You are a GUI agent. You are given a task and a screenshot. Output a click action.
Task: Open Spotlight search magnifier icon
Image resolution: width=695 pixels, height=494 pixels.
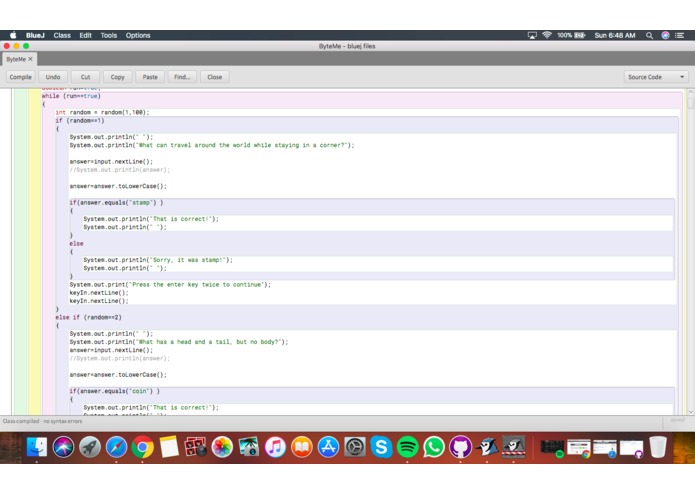[649, 35]
